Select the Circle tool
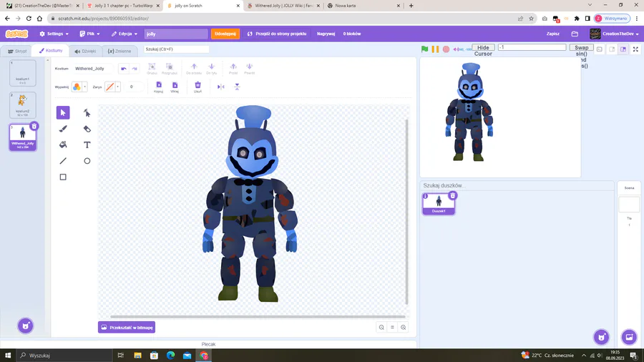This screenshot has height=362, width=644. (87, 161)
